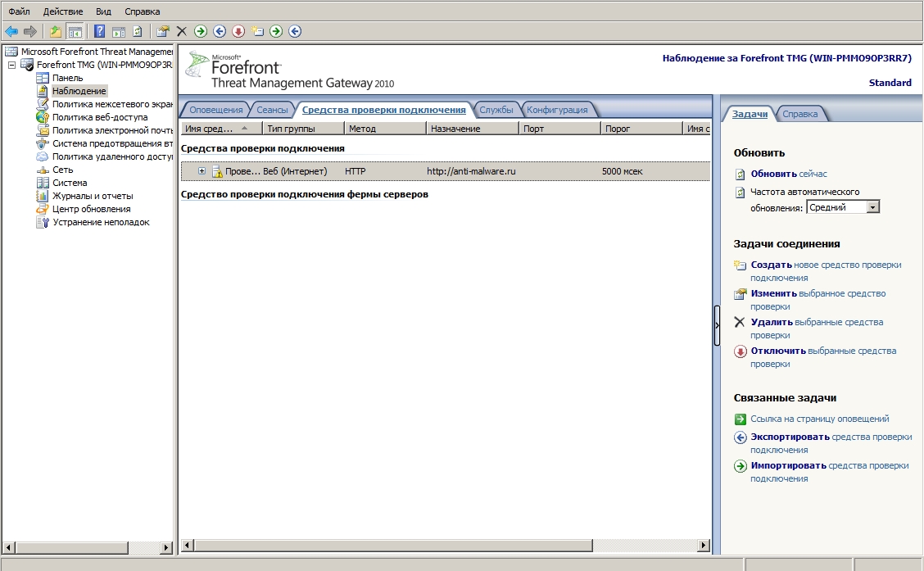The height and width of the screenshot is (571, 924).
Task: Click the new verifier icon with yellow star in toolbar
Action: 257,31
